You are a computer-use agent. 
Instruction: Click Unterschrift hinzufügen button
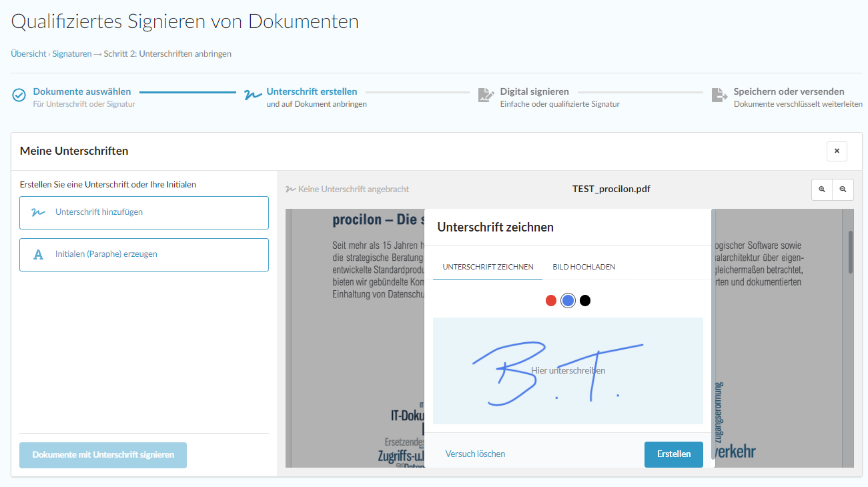point(144,213)
